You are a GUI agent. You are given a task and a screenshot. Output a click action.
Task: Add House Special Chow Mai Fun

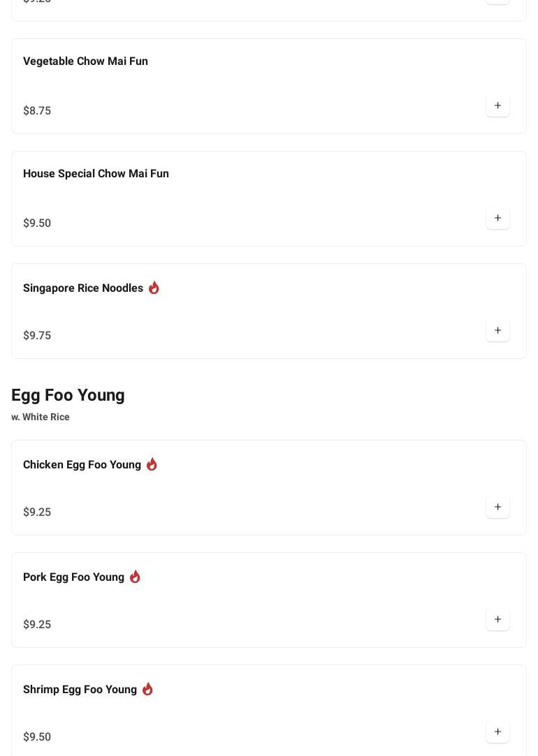497,218
